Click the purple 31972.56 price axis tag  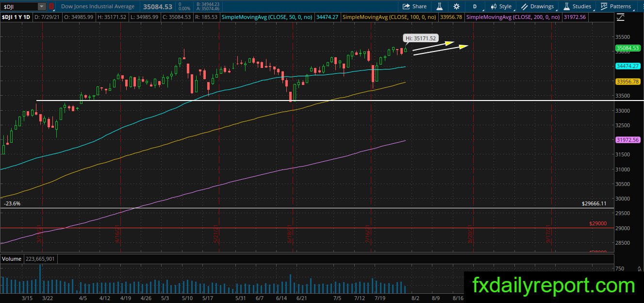pos(627,139)
